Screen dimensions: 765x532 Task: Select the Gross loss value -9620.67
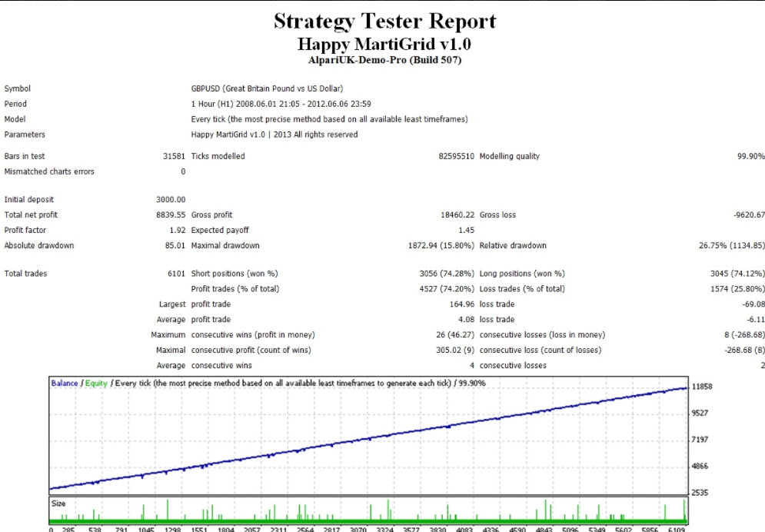pos(749,215)
